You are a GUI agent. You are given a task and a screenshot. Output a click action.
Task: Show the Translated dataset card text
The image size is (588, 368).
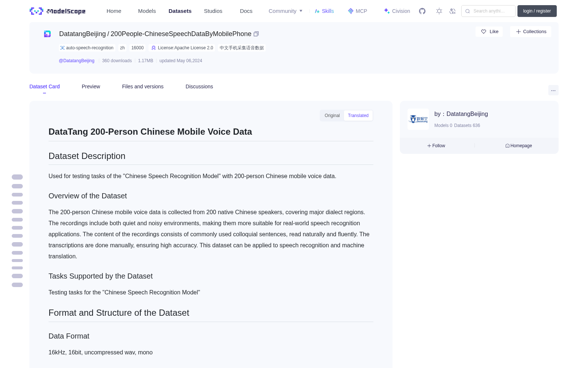(x=358, y=116)
